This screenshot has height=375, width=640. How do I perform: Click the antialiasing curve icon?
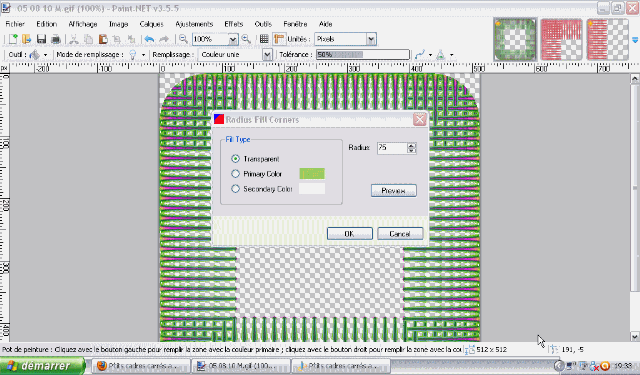tap(420, 55)
